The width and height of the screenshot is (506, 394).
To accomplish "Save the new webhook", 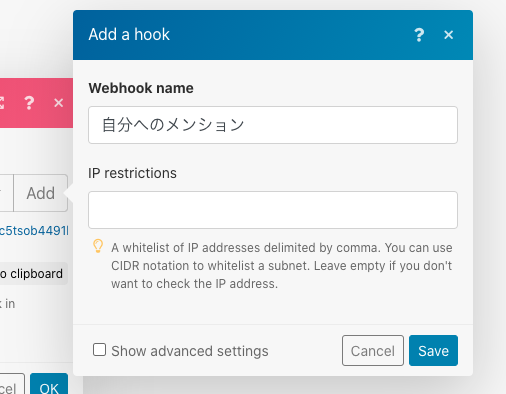I will (433, 351).
